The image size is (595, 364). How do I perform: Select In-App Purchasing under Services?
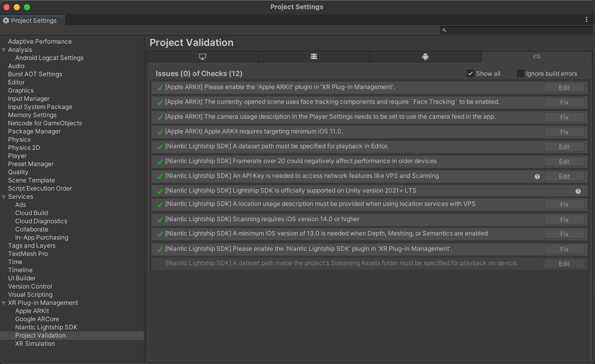click(42, 238)
